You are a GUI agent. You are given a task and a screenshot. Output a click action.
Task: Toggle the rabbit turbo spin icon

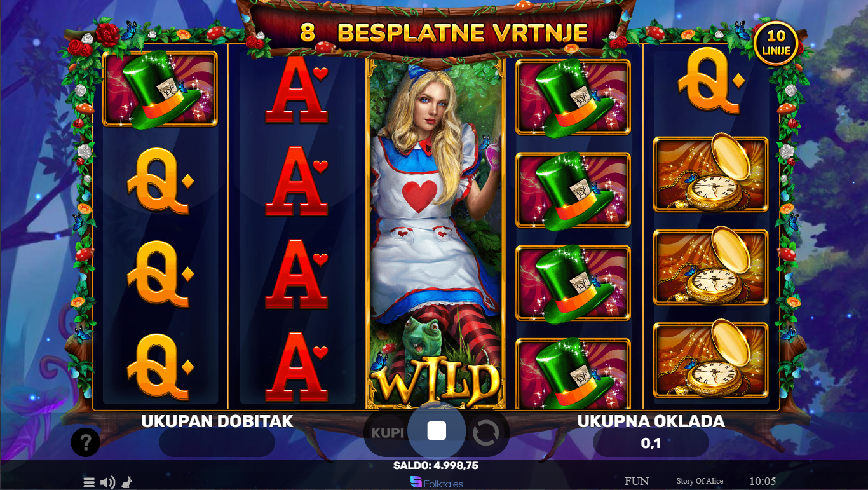(x=126, y=482)
